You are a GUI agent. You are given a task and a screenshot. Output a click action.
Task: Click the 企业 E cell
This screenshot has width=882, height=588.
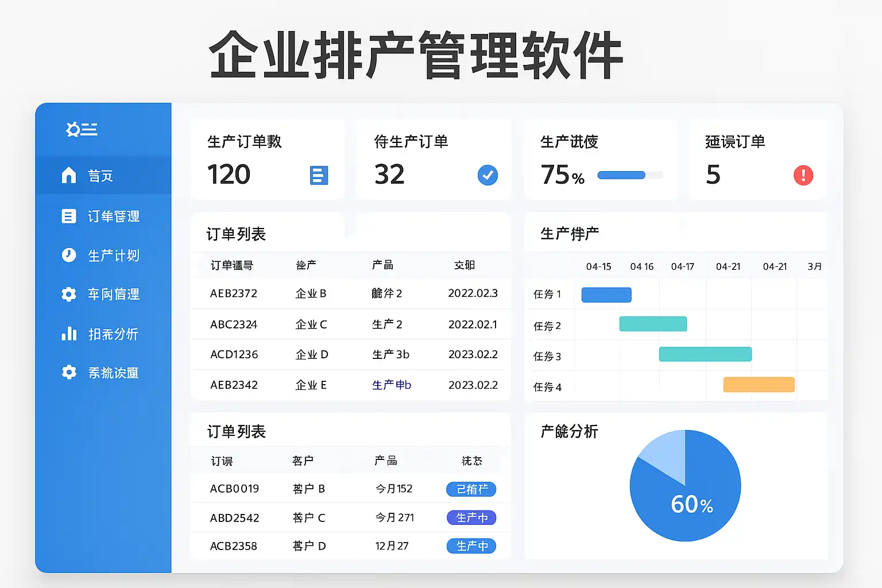311,385
